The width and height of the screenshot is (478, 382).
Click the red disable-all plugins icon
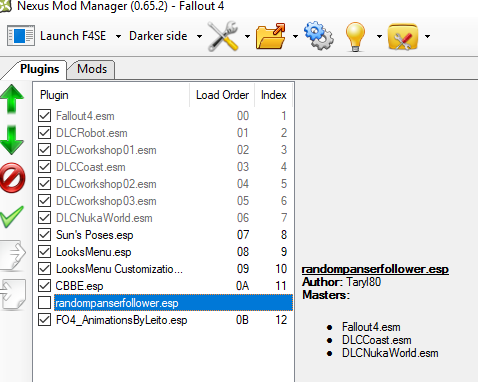[x=13, y=178]
